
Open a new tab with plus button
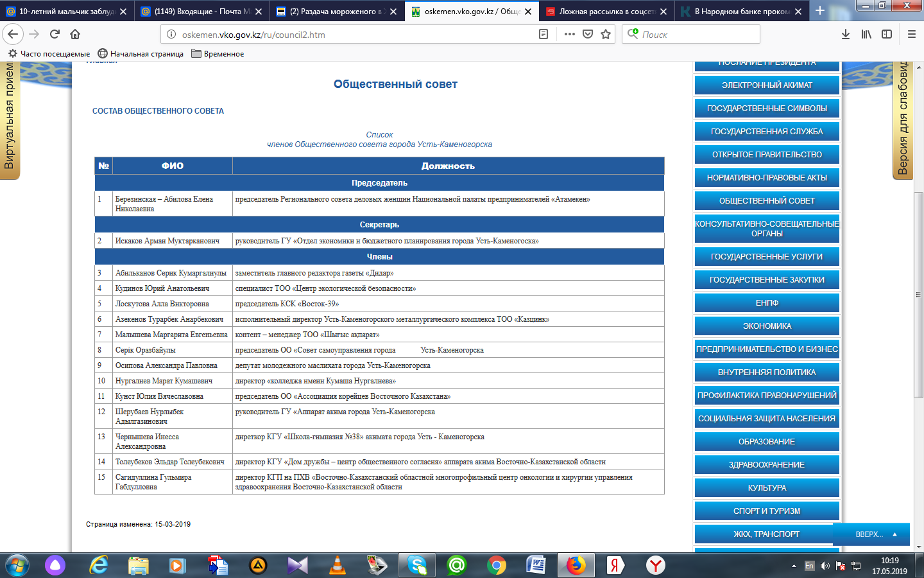(x=820, y=11)
